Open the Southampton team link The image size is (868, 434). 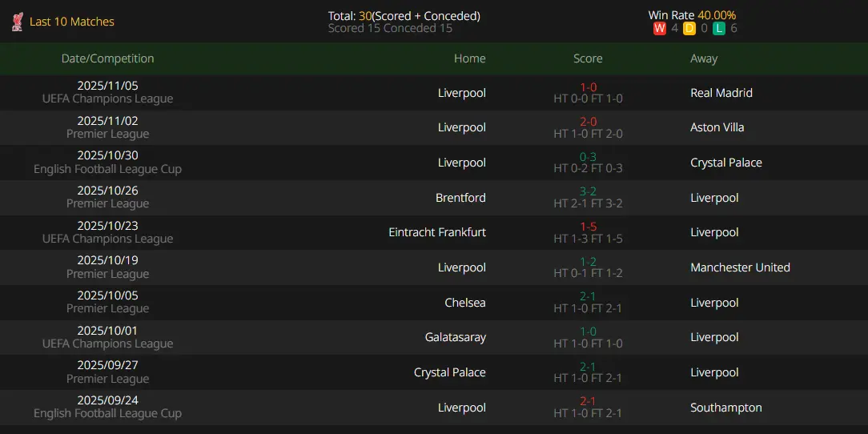pos(725,408)
